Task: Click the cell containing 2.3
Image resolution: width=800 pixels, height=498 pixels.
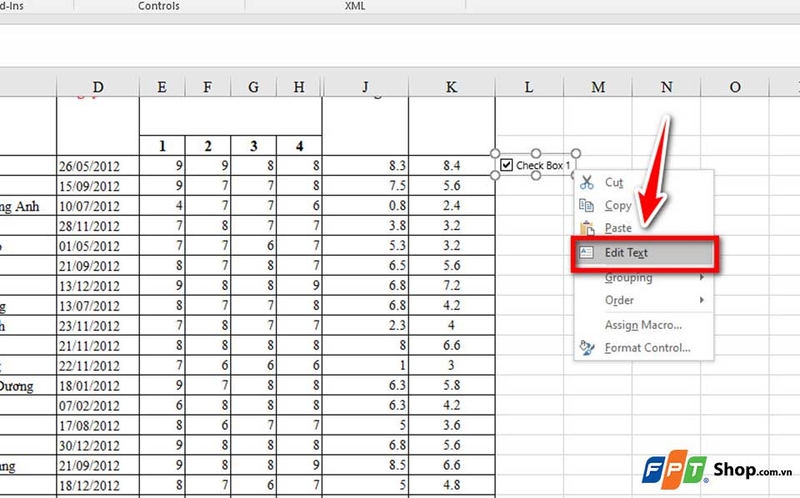Action: [x=365, y=326]
